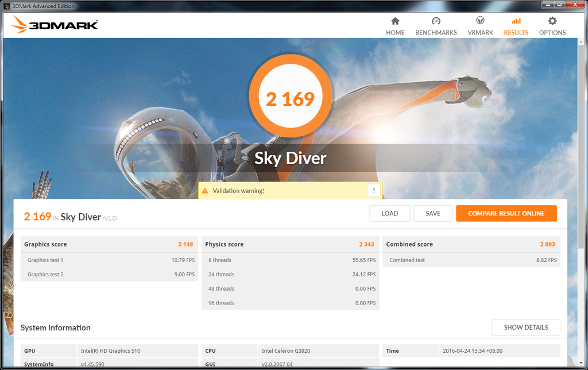The image size is (588, 370).
Task: Click the Home icon in navigation
Action: (395, 21)
